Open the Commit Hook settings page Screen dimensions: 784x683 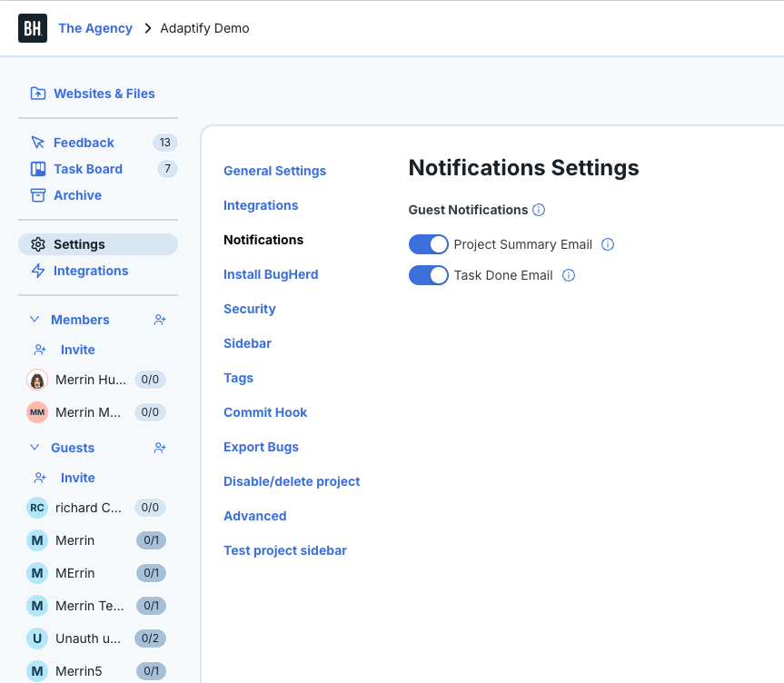point(265,412)
